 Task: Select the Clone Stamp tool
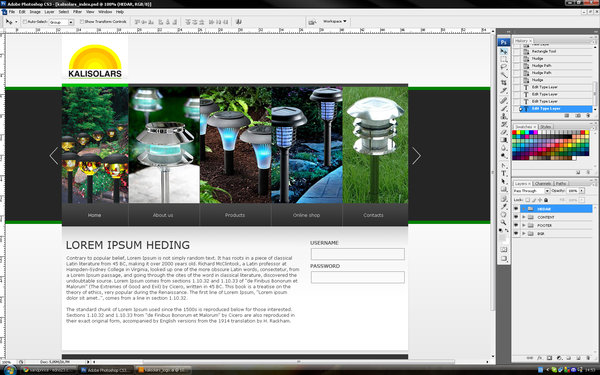(x=504, y=116)
